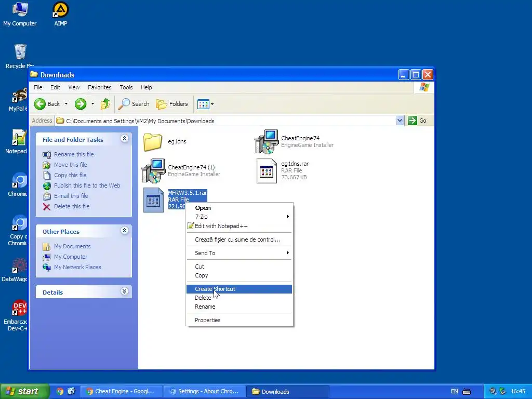Screen dimensions: 532x399
Task: Open the Start menu button
Action: pos(25,391)
